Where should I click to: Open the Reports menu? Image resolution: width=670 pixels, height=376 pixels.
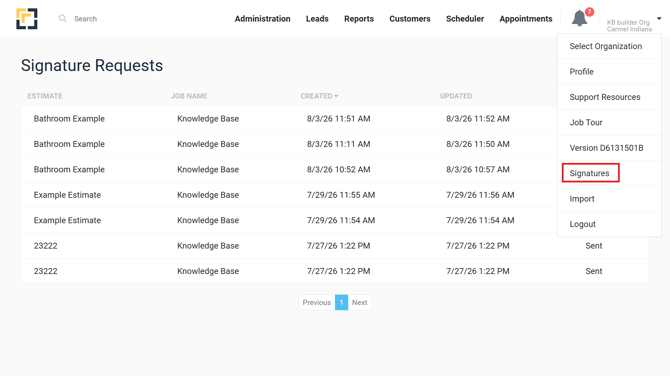coord(359,19)
